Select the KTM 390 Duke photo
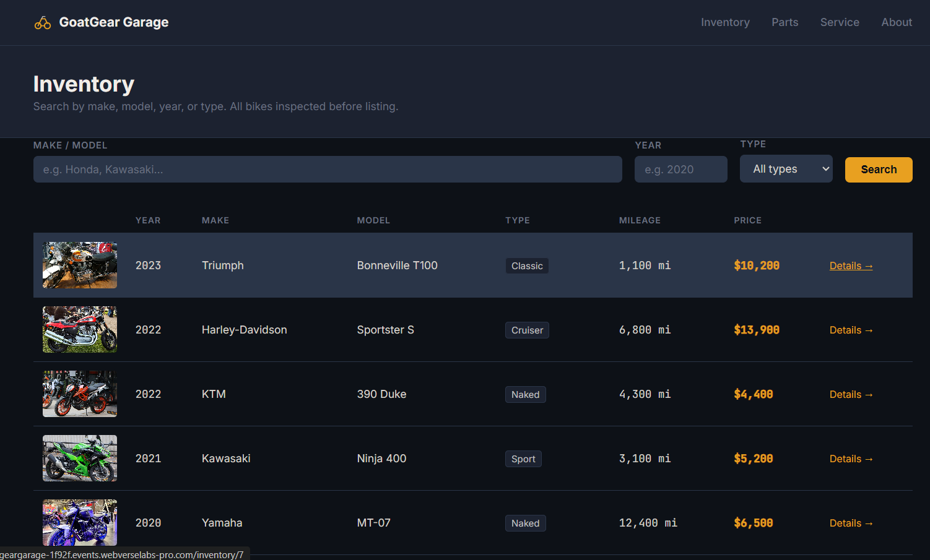Screen dimensions: 930x560 click(80, 394)
